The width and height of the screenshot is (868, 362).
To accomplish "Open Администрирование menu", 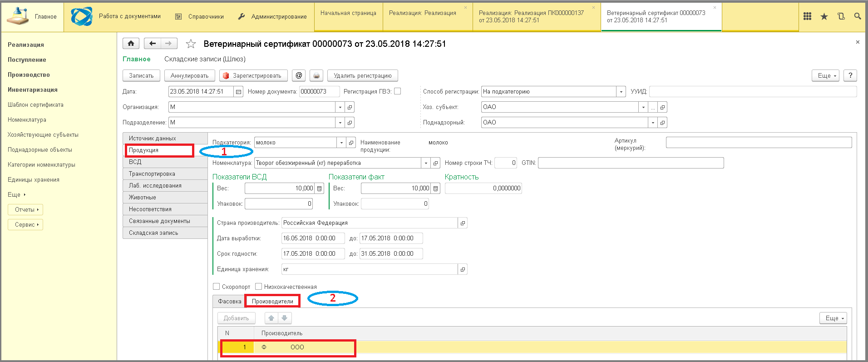I will pyautogui.click(x=273, y=16).
